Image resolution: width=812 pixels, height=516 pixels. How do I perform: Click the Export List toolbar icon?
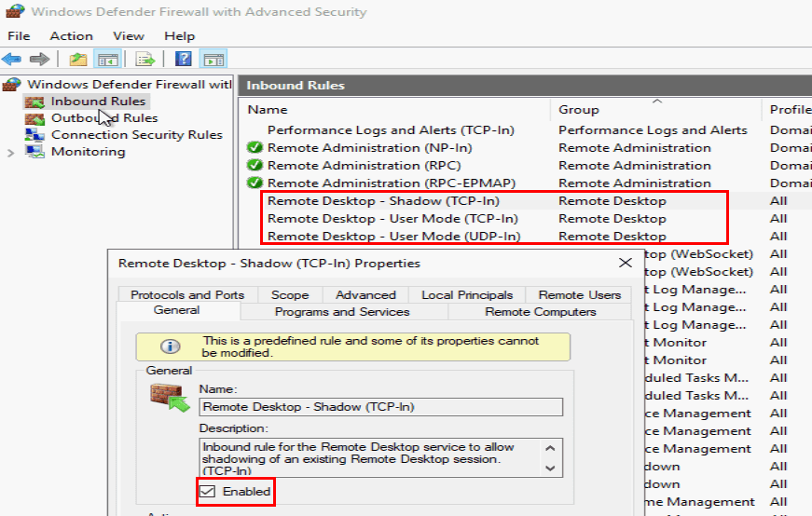pos(145,60)
